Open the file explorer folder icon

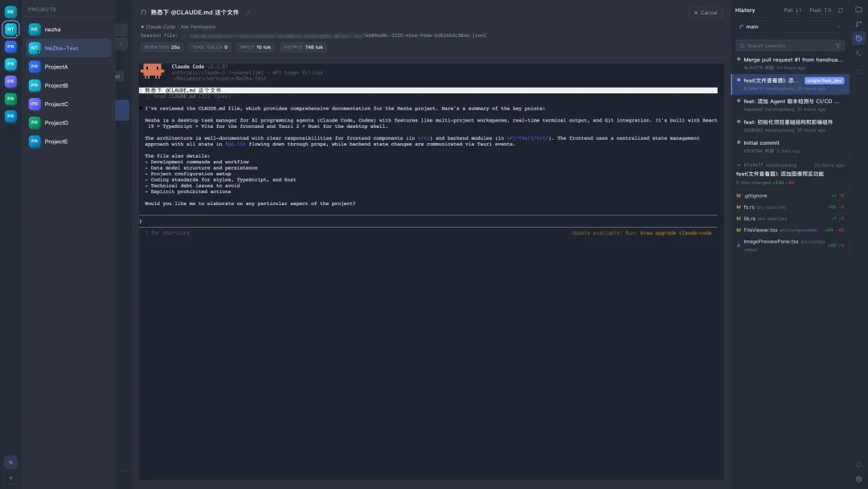coord(858,10)
